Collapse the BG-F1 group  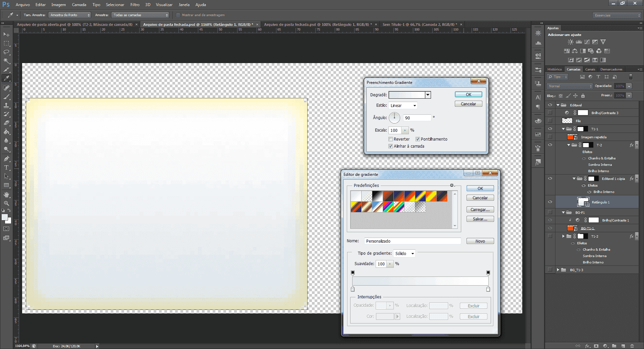click(x=563, y=212)
